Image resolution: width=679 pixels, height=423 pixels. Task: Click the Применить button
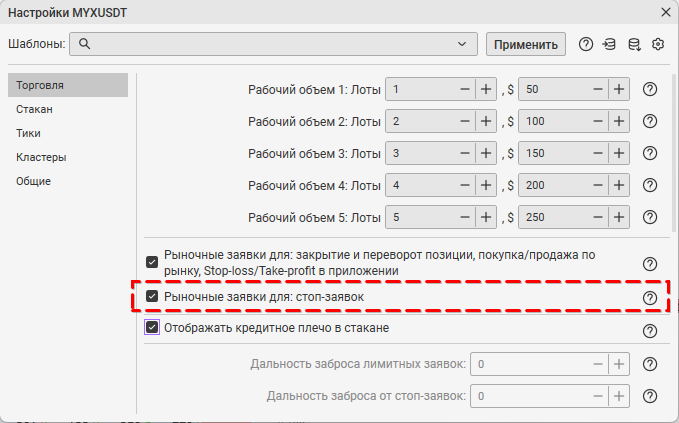pyautogui.click(x=526, y=44)
